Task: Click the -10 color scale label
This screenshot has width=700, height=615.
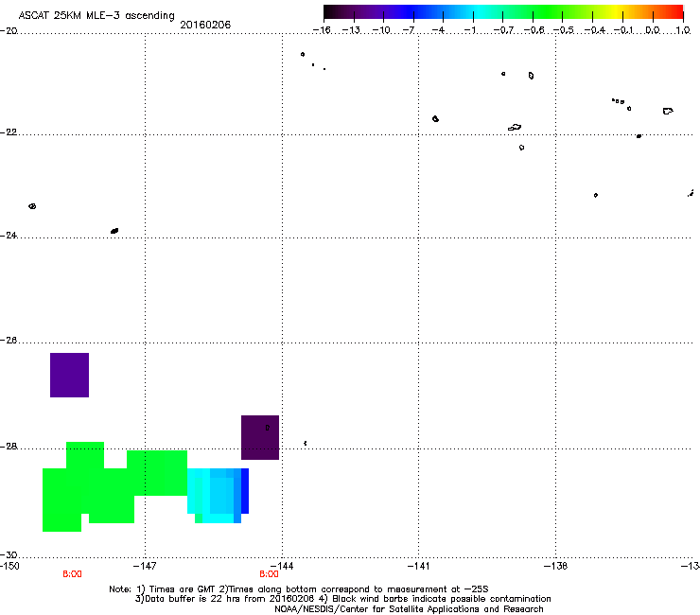Action: click(381, 30)
